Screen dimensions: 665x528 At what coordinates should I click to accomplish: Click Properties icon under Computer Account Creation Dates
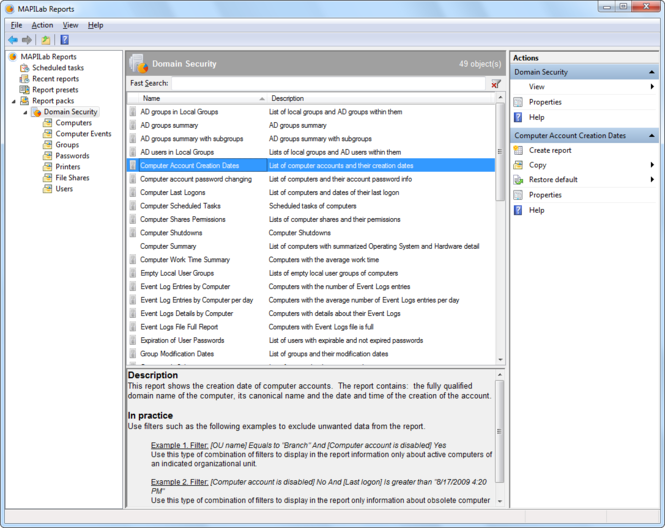pos(518,195)
